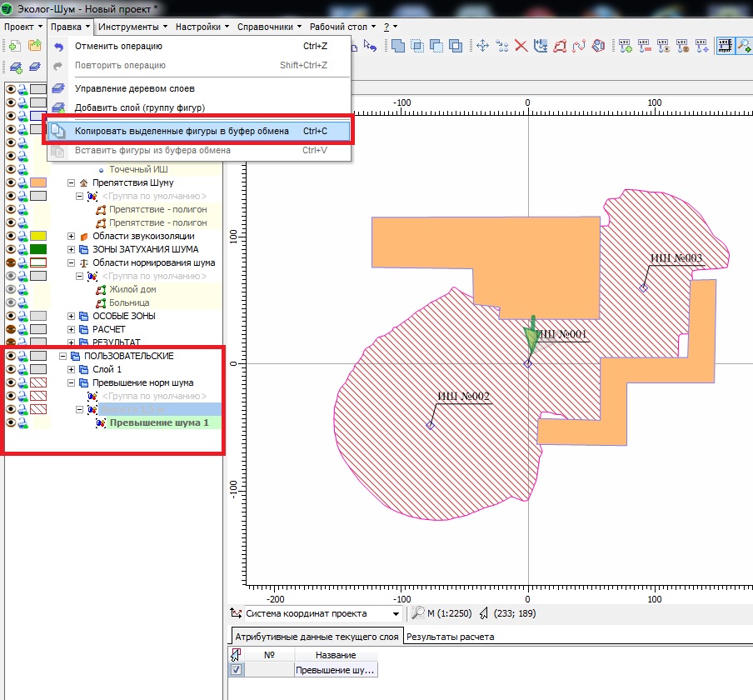
Task: Click noise source label ИШ №002 on map
Action: [x=462, y=397]
